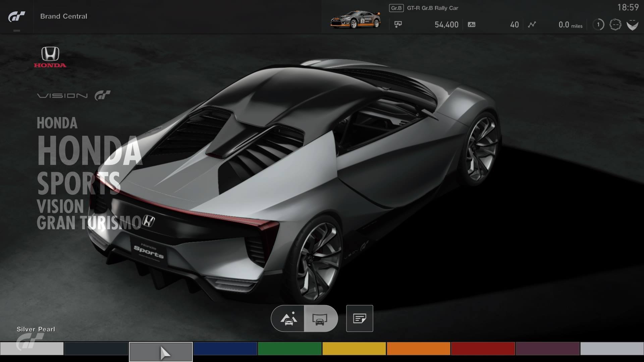Click the 0.0 miles distance value
The image size is (644, 362).
point(571,25)
